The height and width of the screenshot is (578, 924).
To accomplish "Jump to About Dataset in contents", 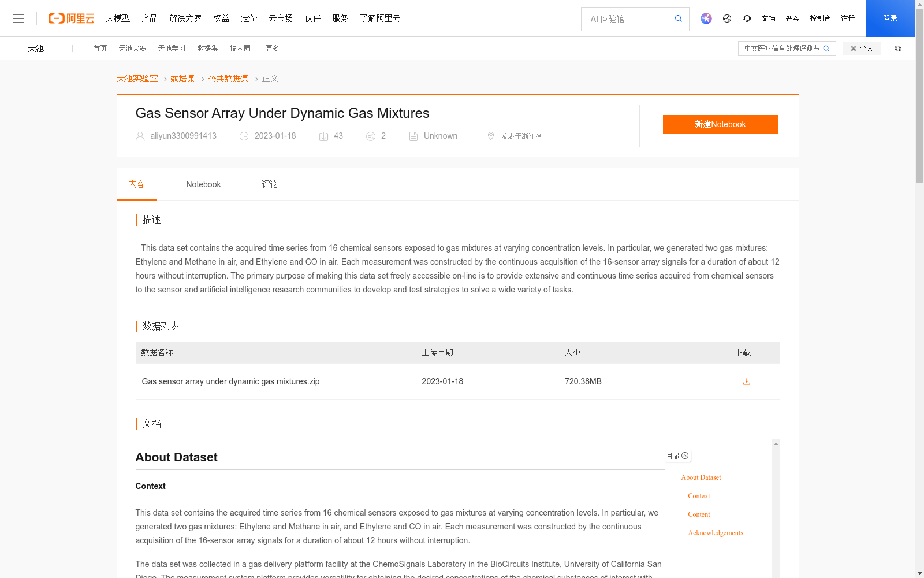I will point(701,477).
